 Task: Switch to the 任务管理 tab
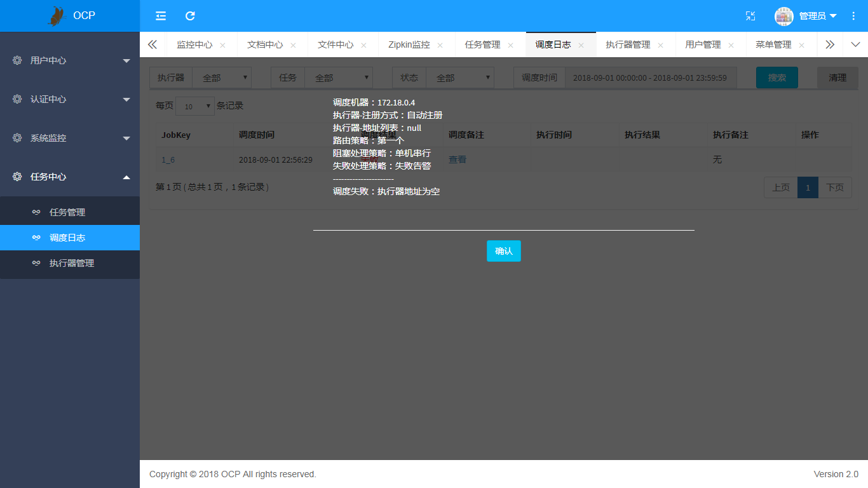click(482, 44)
